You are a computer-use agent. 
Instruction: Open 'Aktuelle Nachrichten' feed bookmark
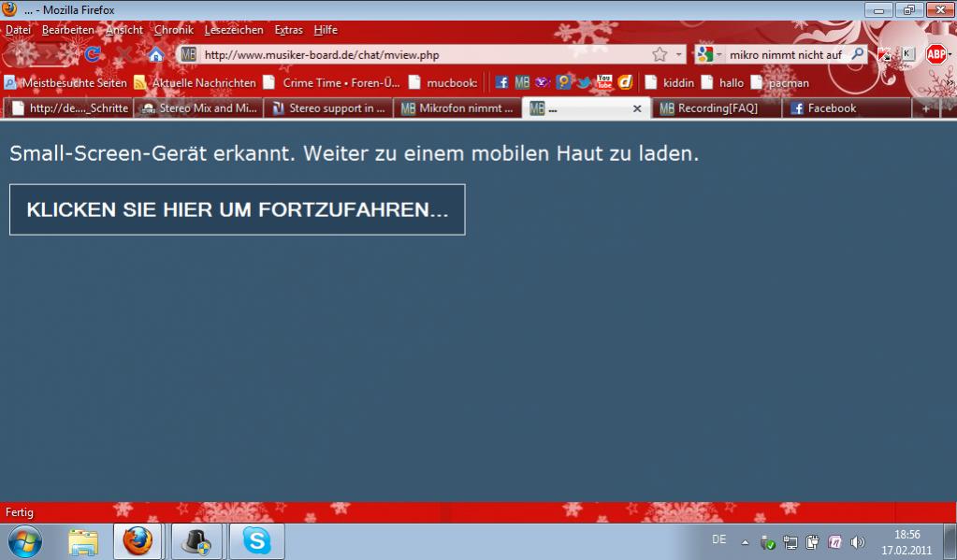(196, 82)
